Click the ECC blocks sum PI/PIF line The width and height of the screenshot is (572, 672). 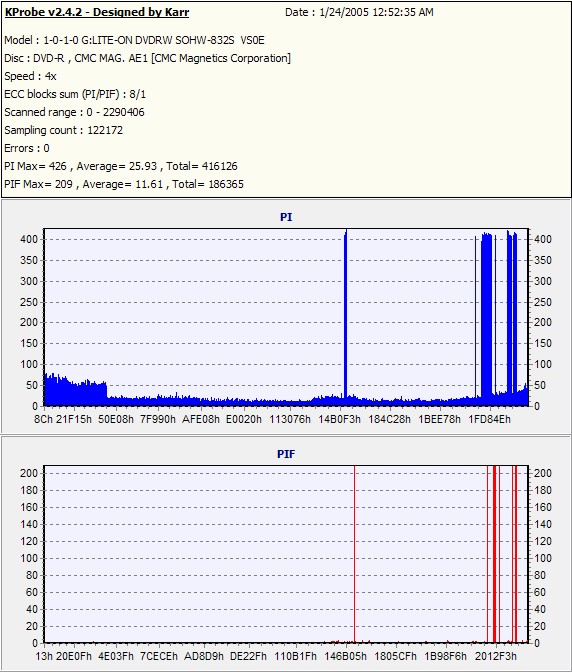click(x=75, y=94)
